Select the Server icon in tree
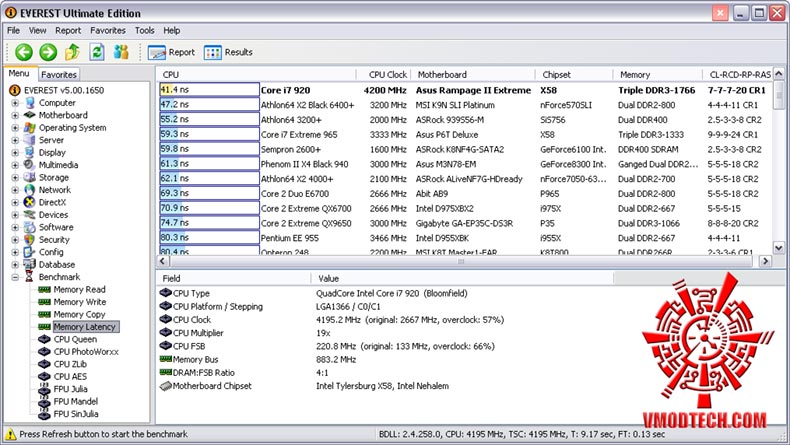The image size is (790, 445). (x=30, y=140)
